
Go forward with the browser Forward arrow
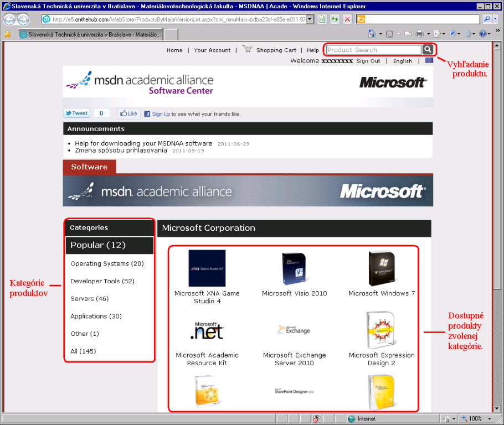point(23,19)
